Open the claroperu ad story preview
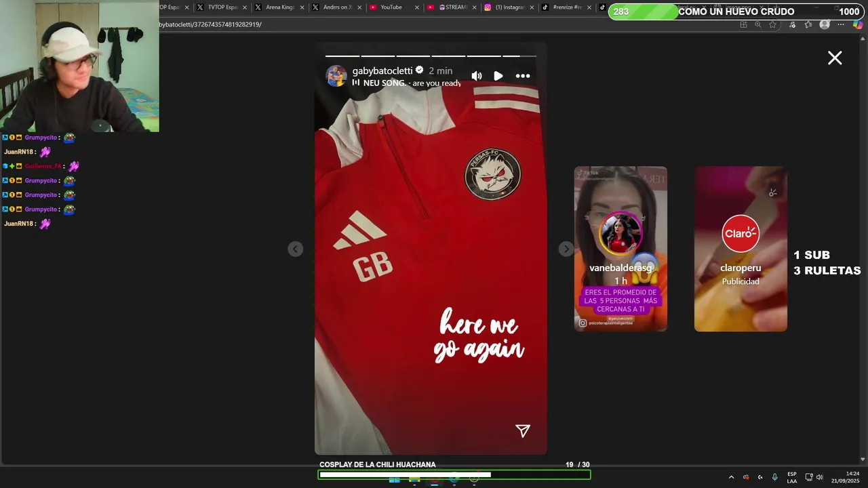Viewport: 868px width, 488px height. (x=741, y=249)
